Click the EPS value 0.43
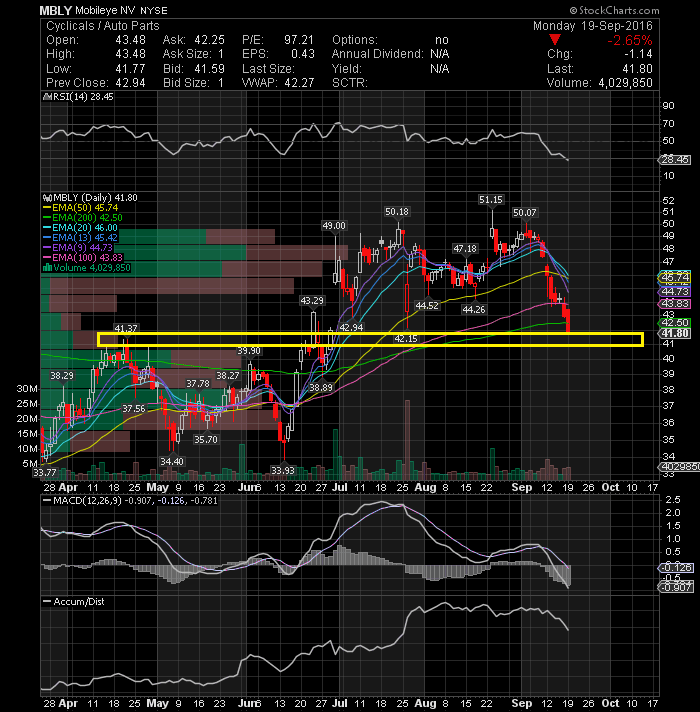 (303, 54)
